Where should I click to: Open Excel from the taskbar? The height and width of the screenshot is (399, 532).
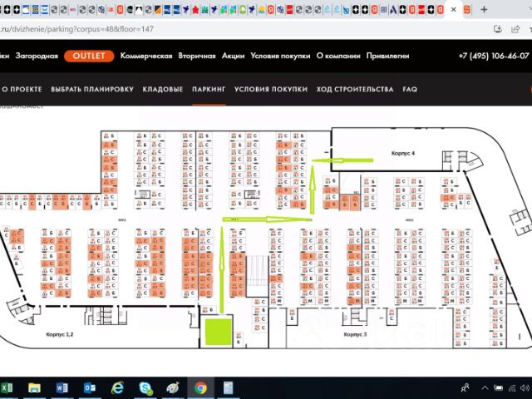tap(7, 388)
